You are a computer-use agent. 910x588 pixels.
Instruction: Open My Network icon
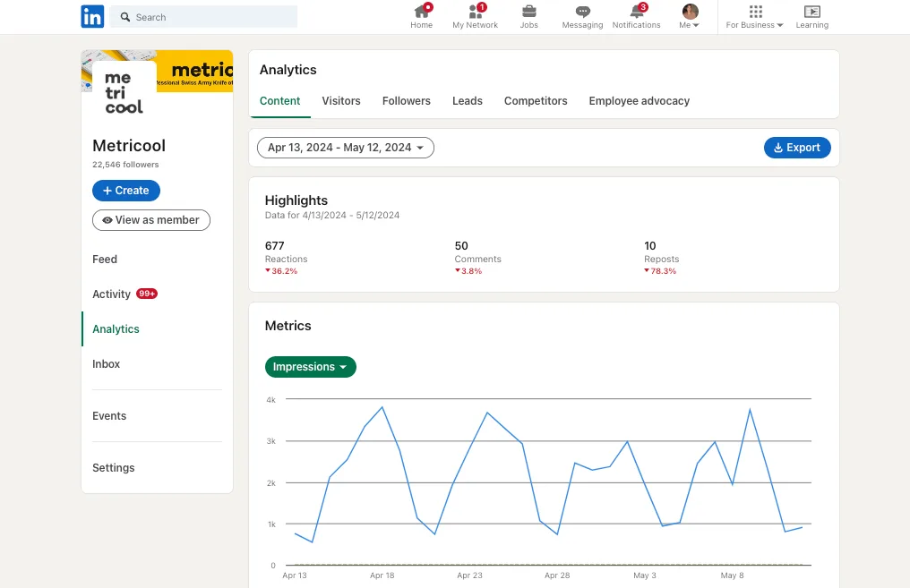475,12
